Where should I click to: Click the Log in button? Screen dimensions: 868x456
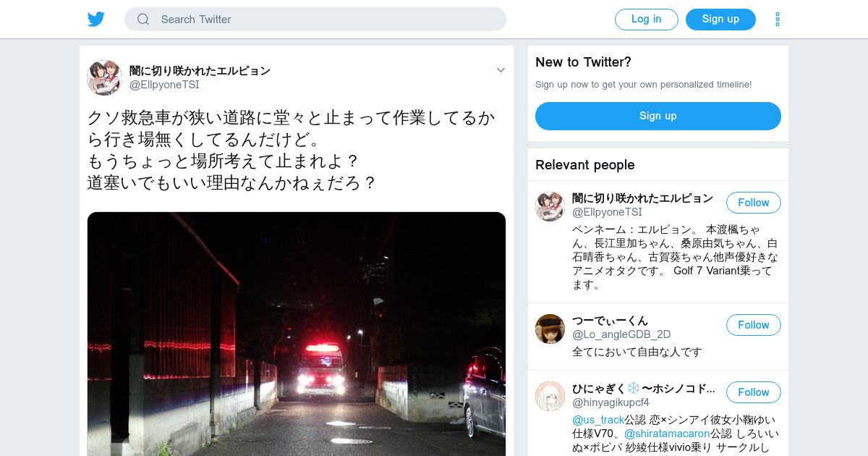tap(647, 20)
